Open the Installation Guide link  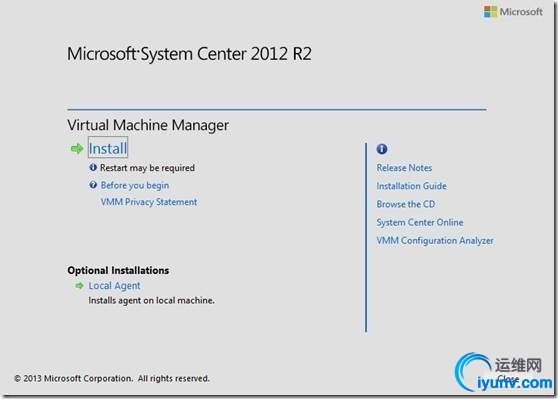(411, 186)
